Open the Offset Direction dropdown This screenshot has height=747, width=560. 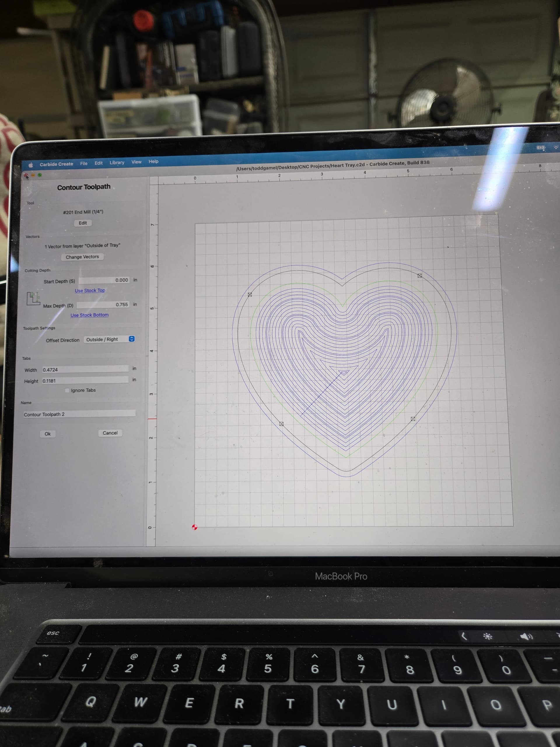coord(109,339)
